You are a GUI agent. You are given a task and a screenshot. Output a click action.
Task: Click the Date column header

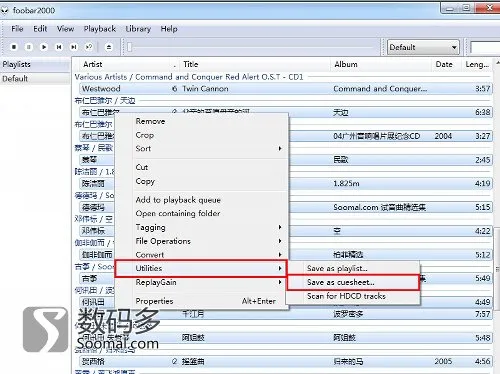pyautogui.click(x=447, y=64)
